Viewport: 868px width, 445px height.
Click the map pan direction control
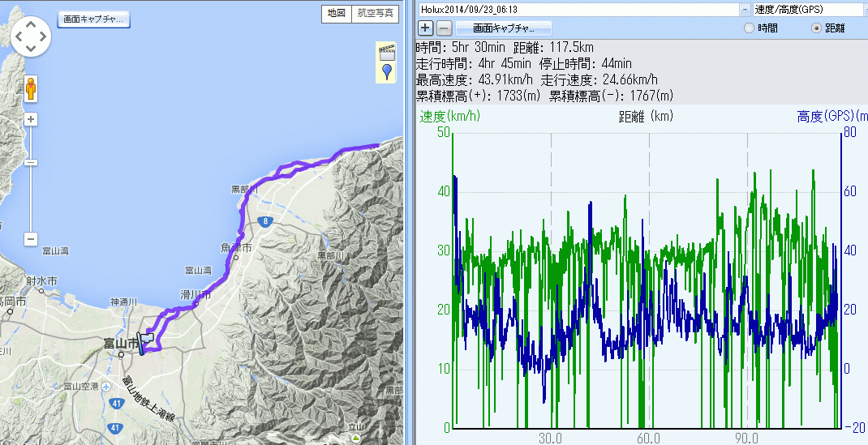click(x=32, y=35)
